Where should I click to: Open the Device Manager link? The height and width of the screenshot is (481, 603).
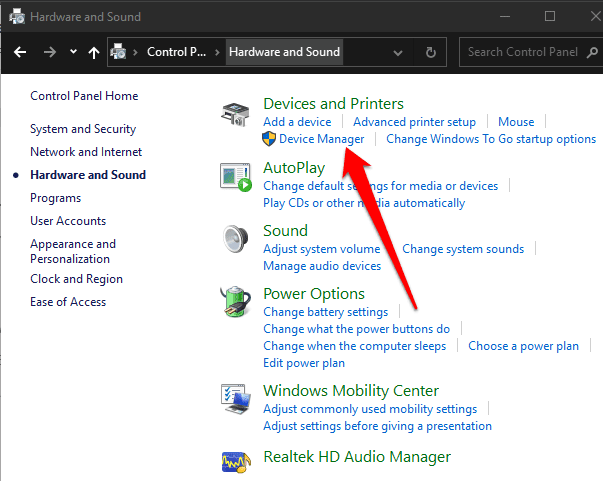[322, 139]
